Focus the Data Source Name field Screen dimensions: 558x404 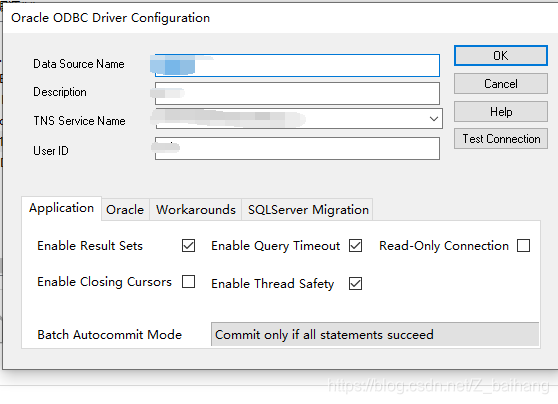pyautogui.click(x=297, y=65)
